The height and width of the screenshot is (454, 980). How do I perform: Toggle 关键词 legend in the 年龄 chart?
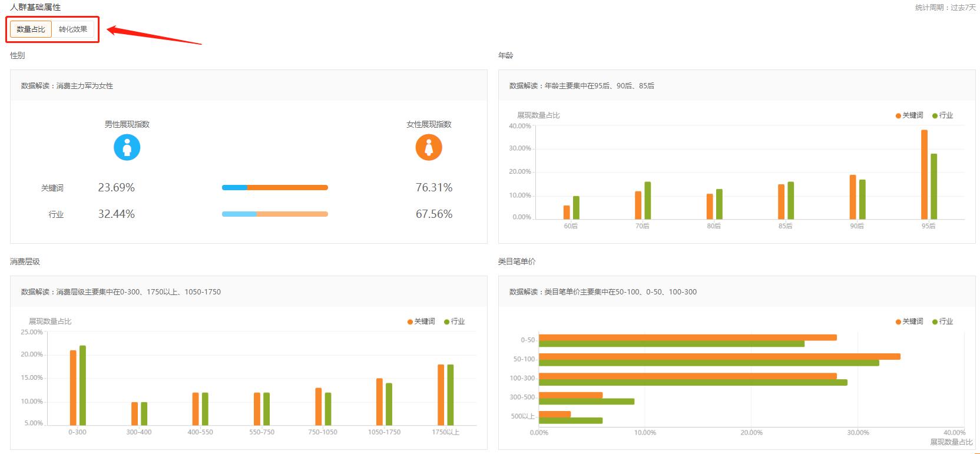click(x=909, y=115)
